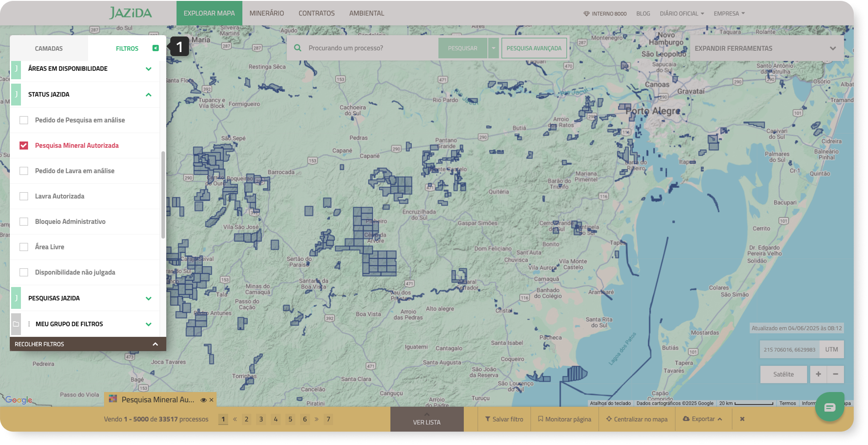The width and height of the screenshot is (868, 445).
Task: Go to results page 7
Action: point(328,419)
